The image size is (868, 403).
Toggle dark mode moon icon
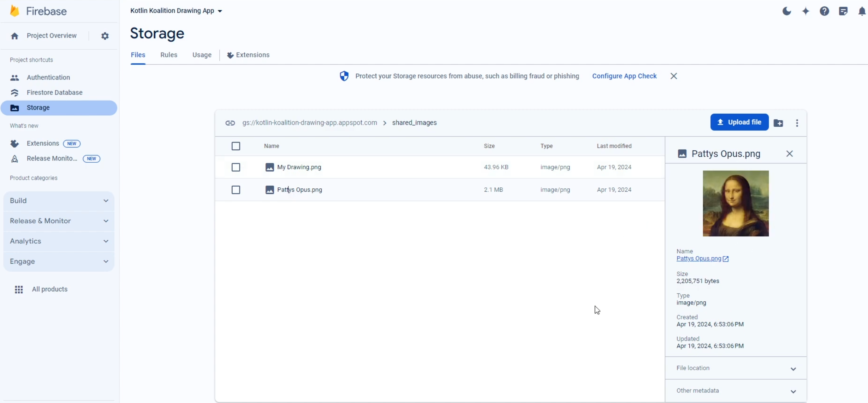tap(786, 11)
